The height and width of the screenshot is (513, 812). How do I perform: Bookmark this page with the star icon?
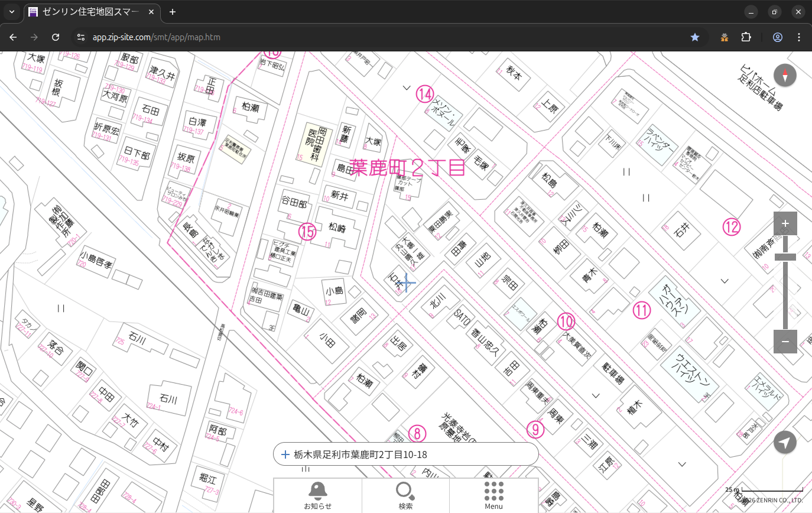point(695,37)
